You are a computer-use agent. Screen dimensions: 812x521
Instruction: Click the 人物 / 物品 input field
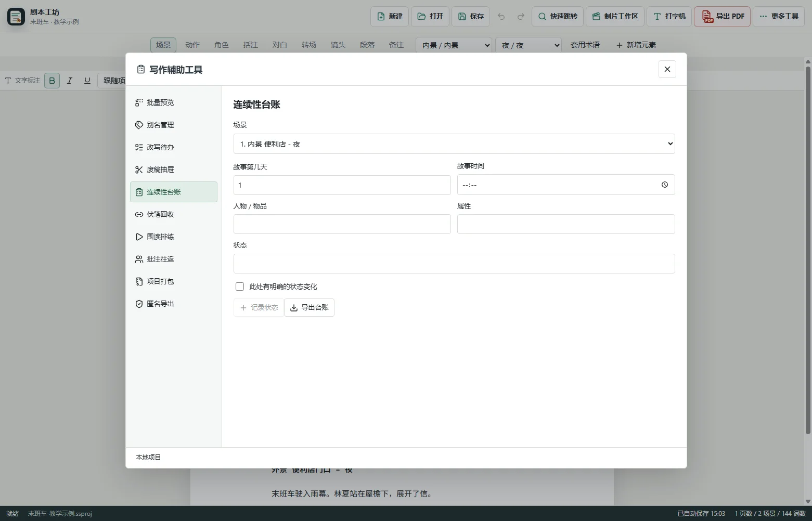pos(342,224)
